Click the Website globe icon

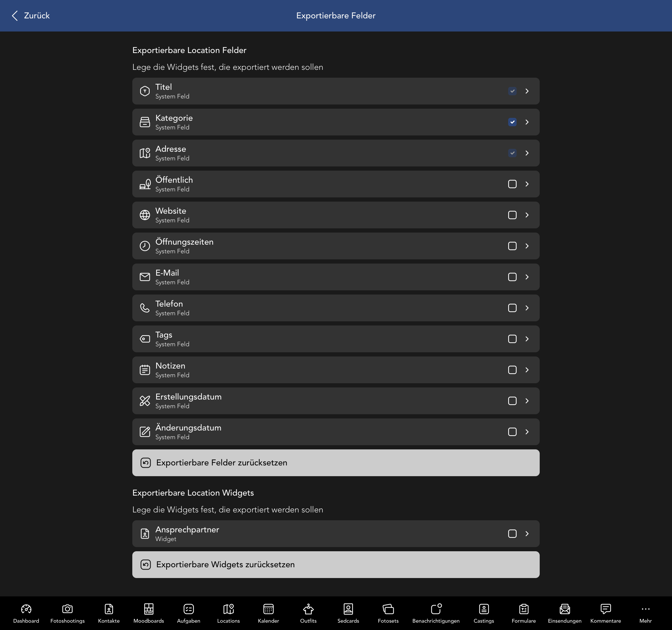(145, 215)
